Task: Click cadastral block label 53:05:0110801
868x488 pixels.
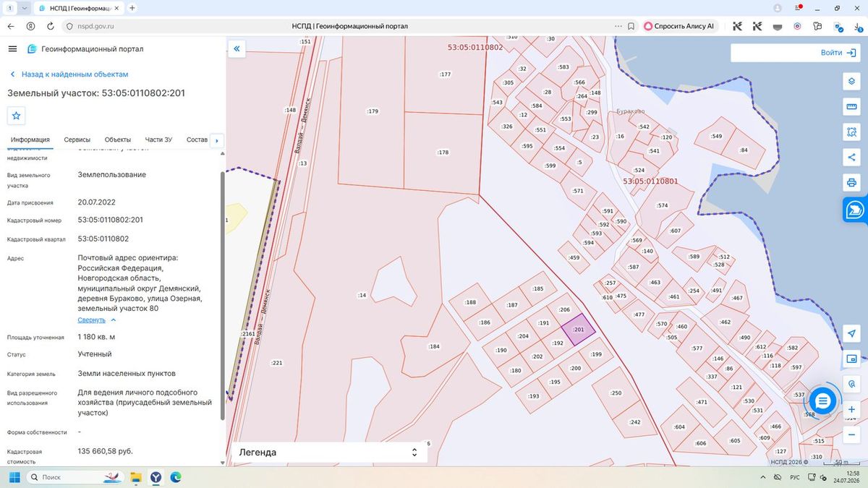Action: [650, 181]
